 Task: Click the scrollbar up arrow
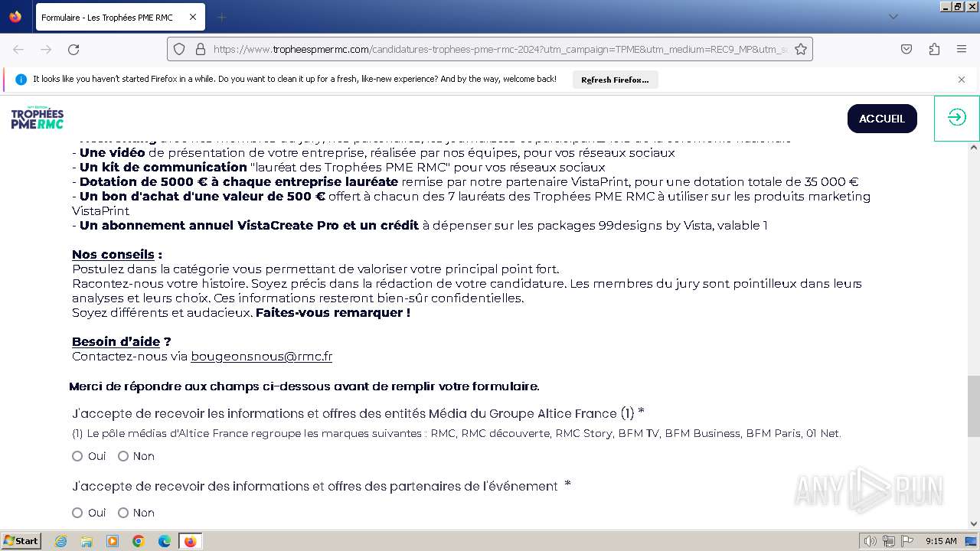coord(974,146)
